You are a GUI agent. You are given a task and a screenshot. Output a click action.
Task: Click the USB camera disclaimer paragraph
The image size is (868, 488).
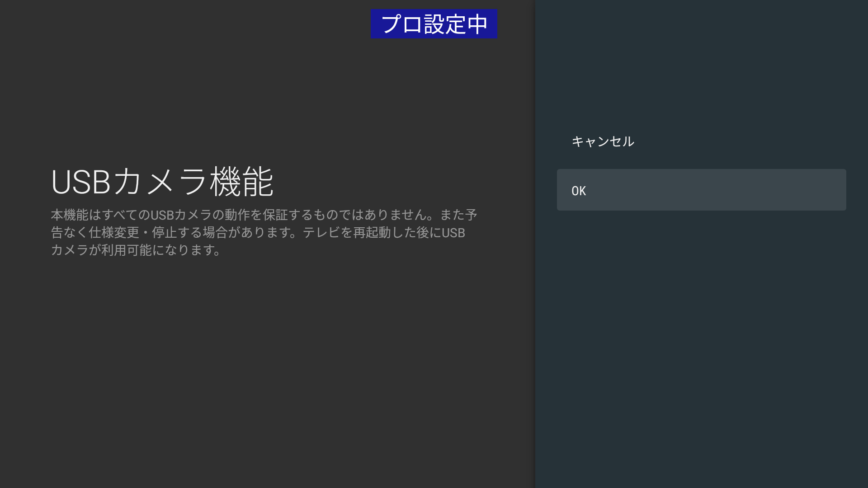pyautogui.click(x=264, y=232)
